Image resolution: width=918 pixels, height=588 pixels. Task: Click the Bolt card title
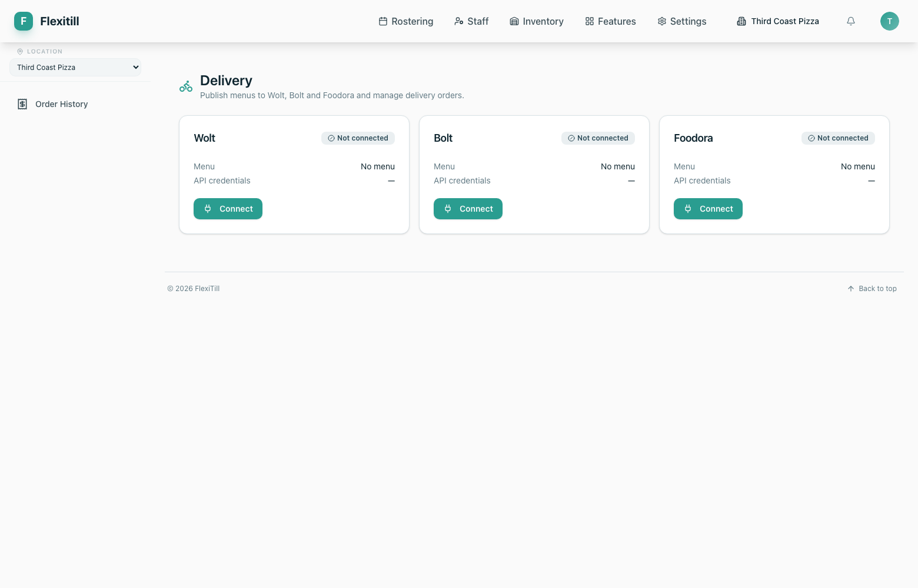[x=443, y=138]
